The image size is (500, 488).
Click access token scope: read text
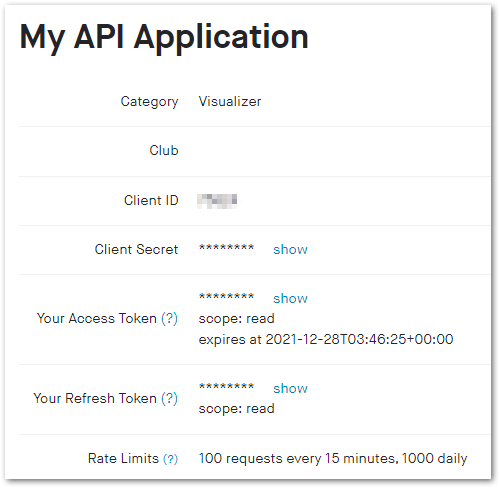pos(236,319)
